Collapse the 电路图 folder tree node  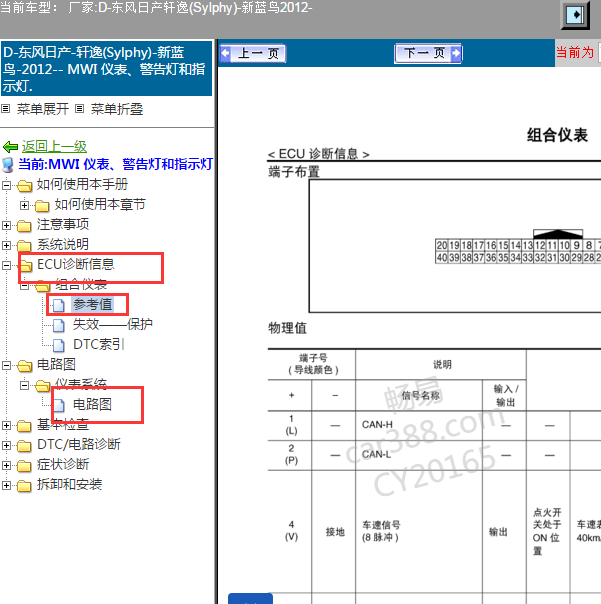pyautogui.click(x=6, y=365)
